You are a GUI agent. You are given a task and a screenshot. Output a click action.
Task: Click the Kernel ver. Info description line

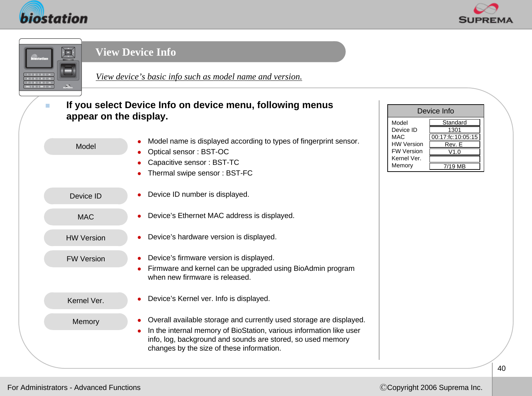pos(209,299)
